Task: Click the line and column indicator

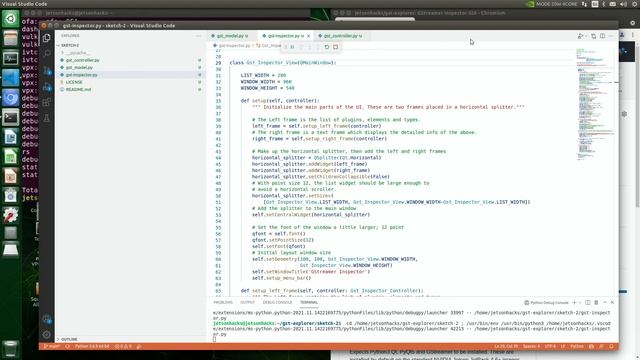Action: coord(506,347)
